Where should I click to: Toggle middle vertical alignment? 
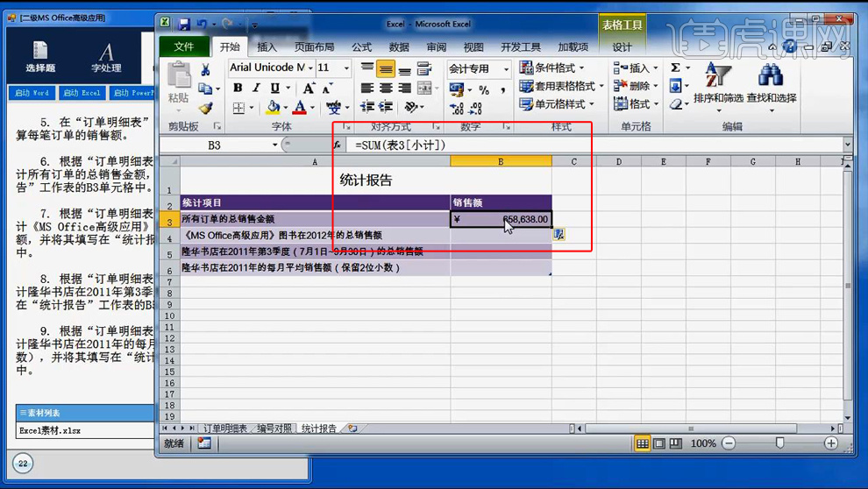pos(386,68)
